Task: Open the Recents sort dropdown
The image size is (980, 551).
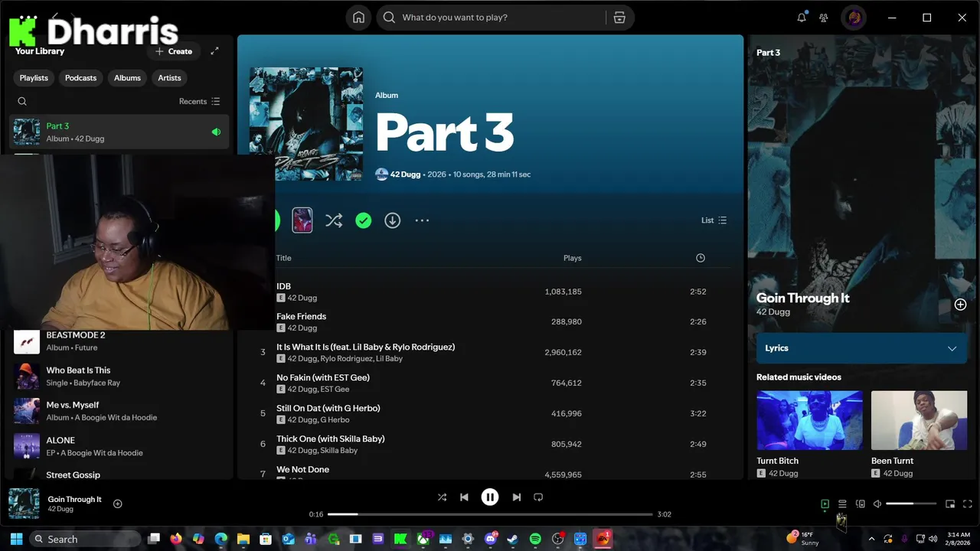Action: 199,101
